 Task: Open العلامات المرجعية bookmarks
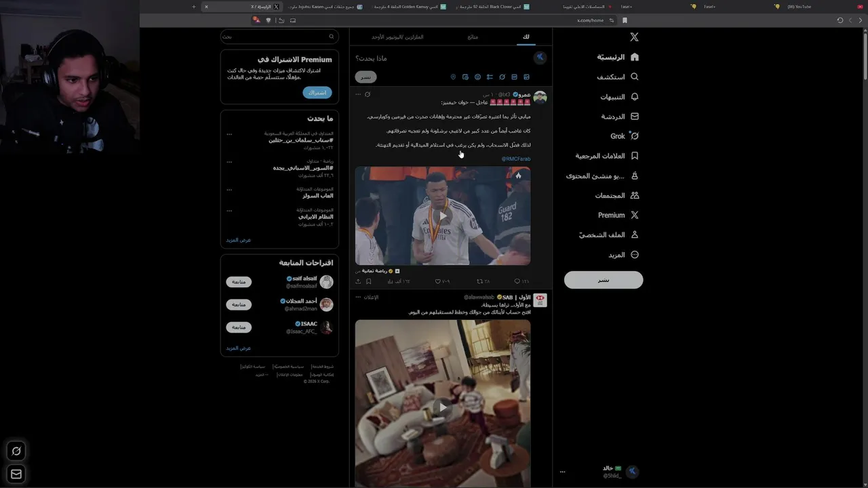tap(607, 156)
